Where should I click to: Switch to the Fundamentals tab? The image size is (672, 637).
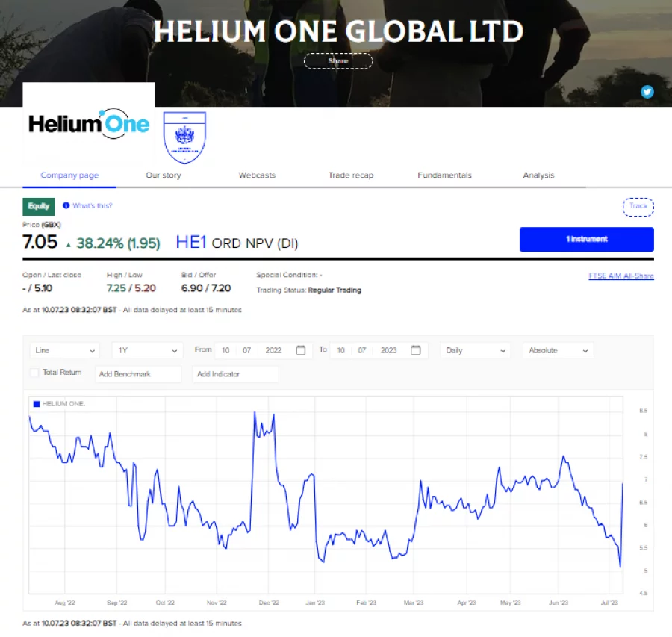(444, 175)
